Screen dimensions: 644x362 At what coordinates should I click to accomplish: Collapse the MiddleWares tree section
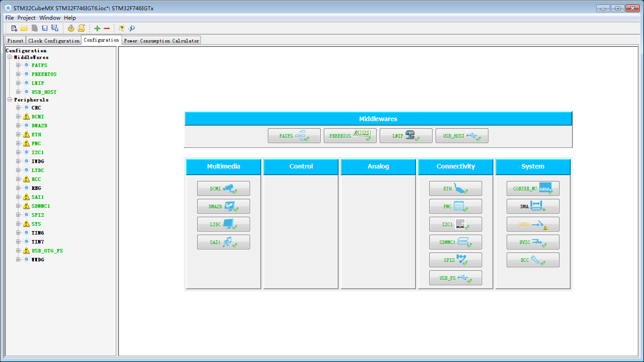click(x=9, y=57)
